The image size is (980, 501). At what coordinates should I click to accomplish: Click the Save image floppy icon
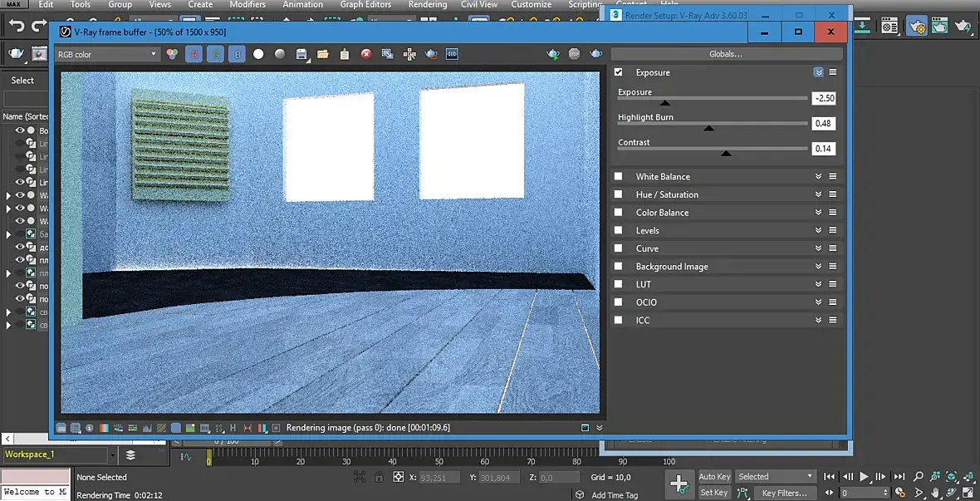click(301, 54)
